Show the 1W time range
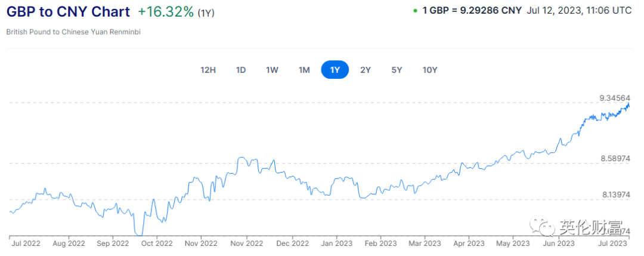The image size is (644, 256). click(272, 70)
